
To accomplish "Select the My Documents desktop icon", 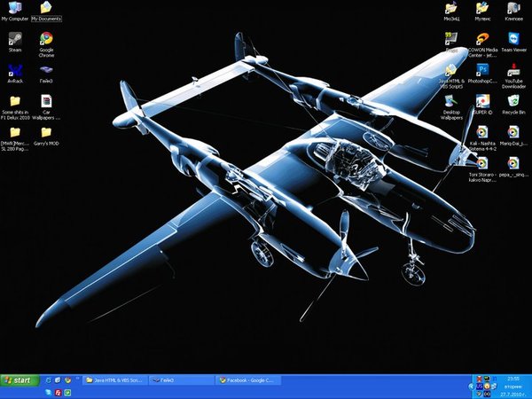I will (x=46, y=11).
